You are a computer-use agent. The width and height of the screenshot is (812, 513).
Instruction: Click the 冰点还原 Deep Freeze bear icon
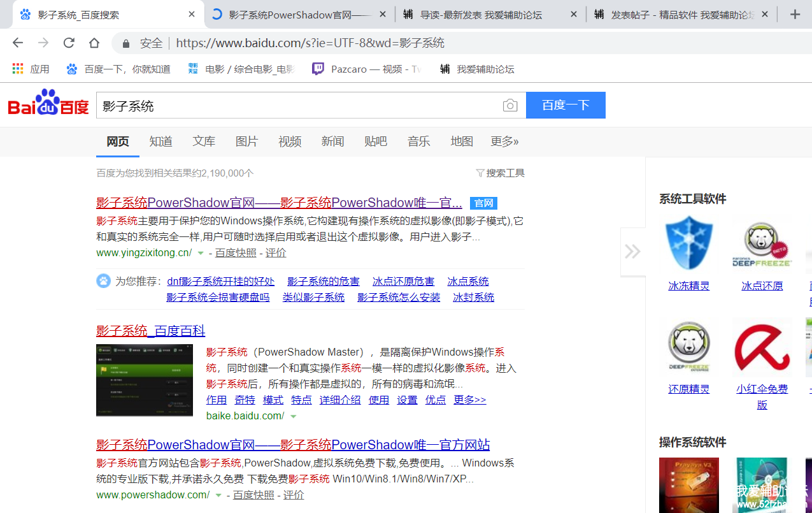tap(762, 244)
